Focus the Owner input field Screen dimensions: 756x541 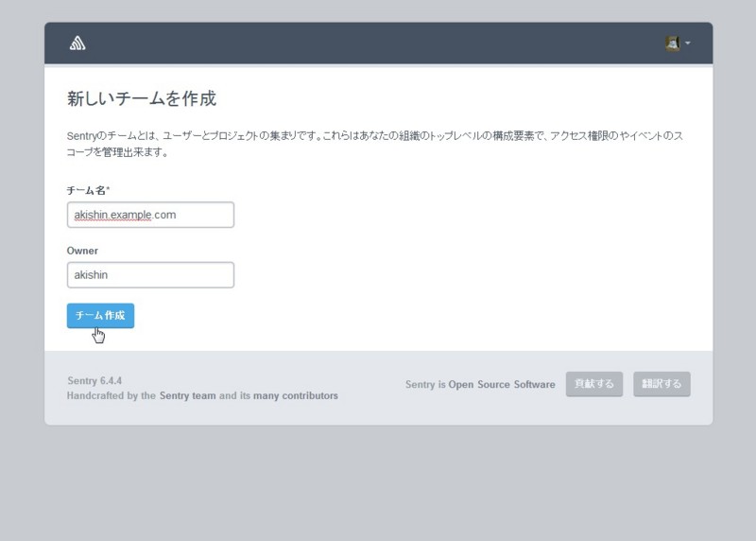pos(150,275)
